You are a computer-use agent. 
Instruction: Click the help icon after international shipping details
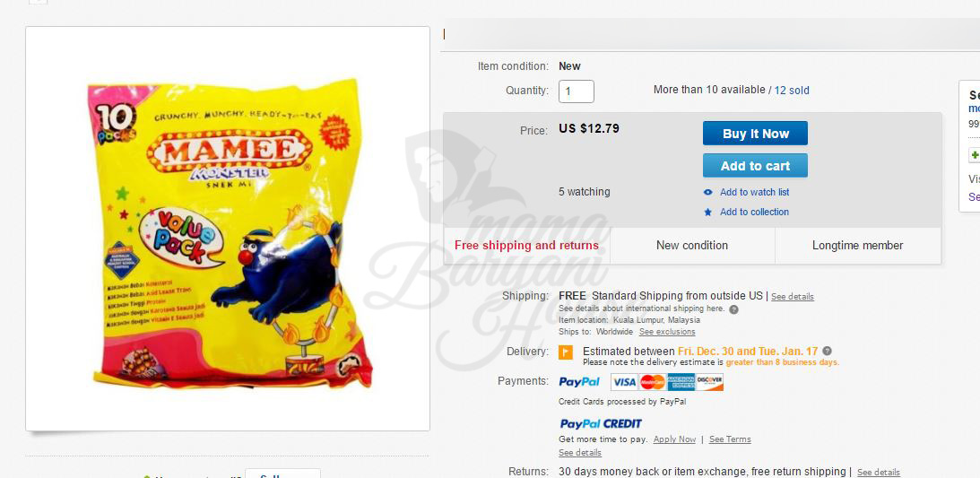point(733,309)
